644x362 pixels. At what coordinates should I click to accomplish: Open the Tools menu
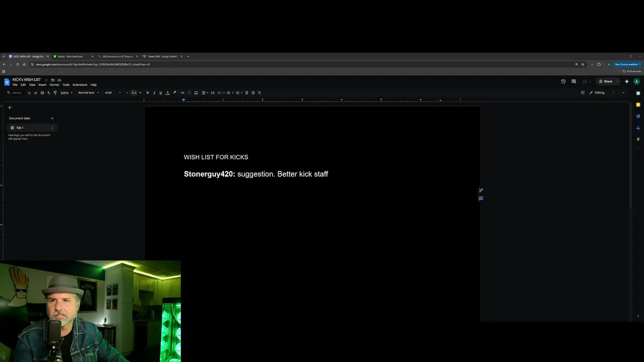pos(66,84)
